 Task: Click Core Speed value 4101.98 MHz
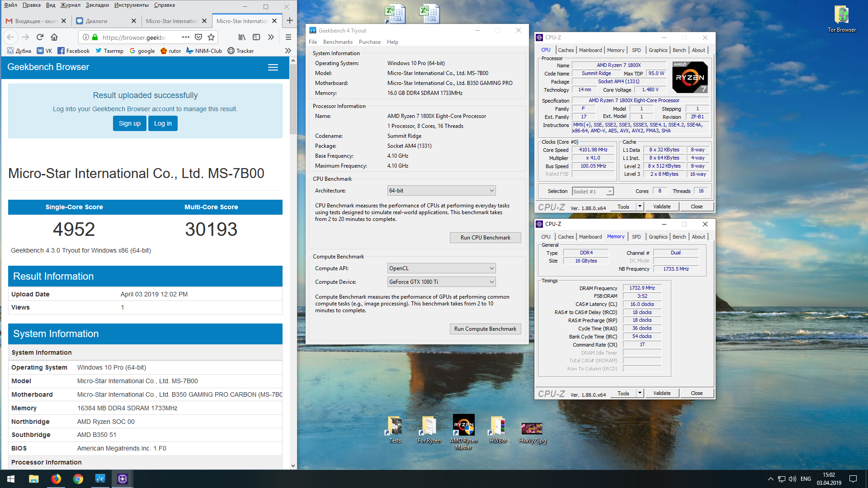pyautogui.click(x=593, y=150)
